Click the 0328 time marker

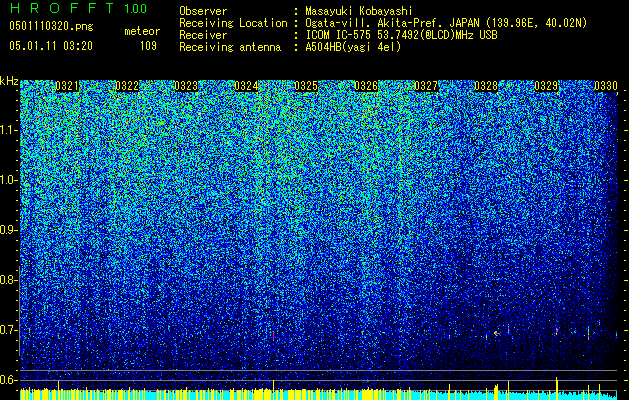click(x=486, y=86)
